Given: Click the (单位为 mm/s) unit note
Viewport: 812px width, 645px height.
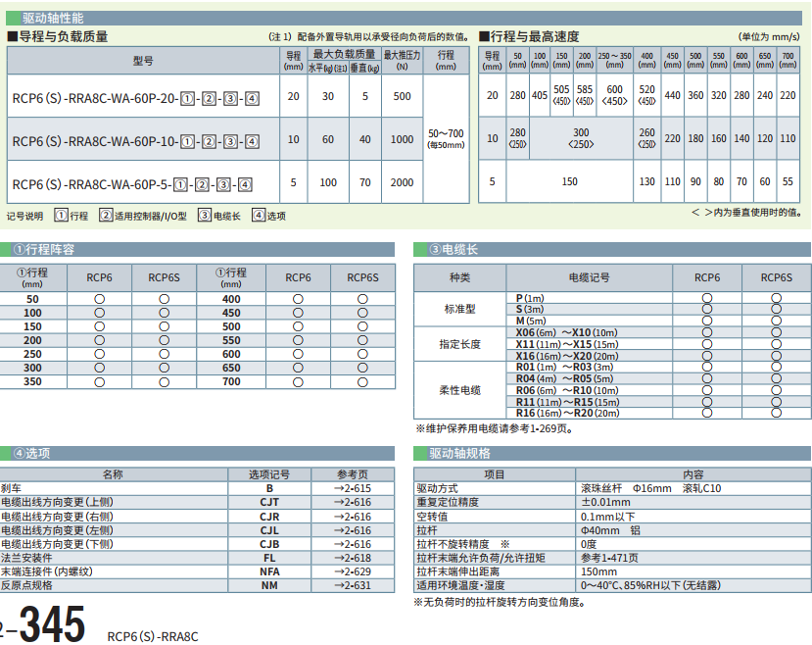Looking at the screenshot, I should [x=769, y=37].
